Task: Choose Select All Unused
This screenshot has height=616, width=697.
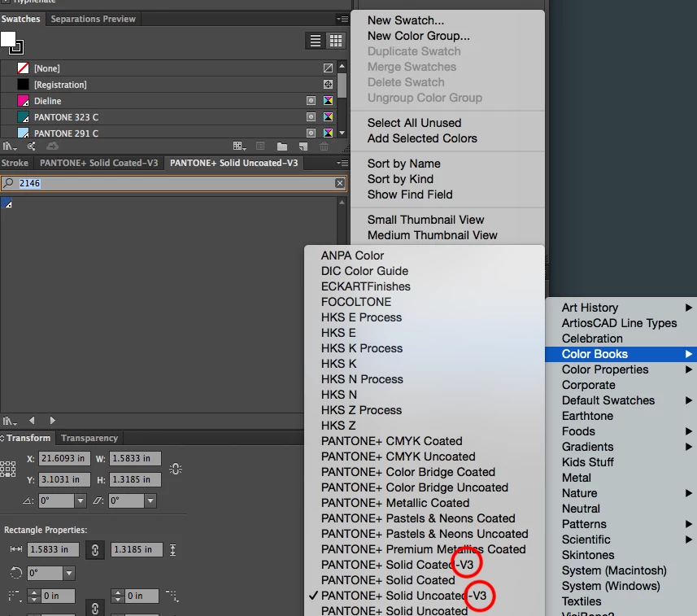Action: click(x=447, y=123)
